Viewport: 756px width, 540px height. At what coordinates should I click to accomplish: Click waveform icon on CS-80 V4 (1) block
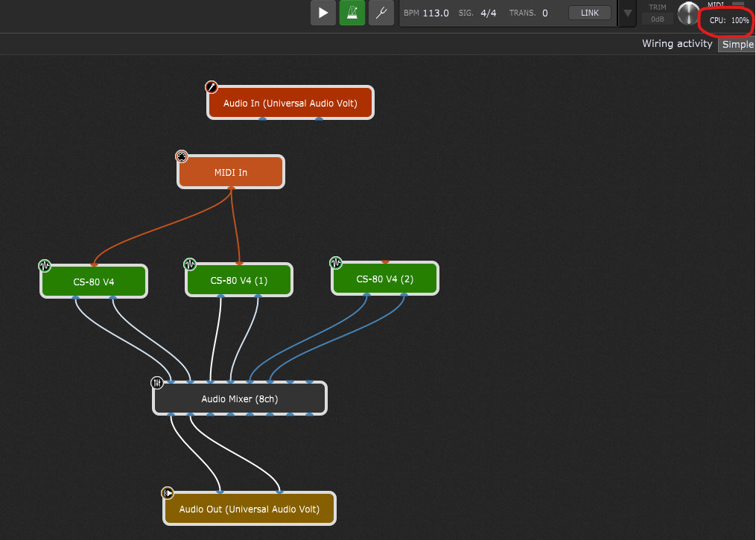point(190,264)
